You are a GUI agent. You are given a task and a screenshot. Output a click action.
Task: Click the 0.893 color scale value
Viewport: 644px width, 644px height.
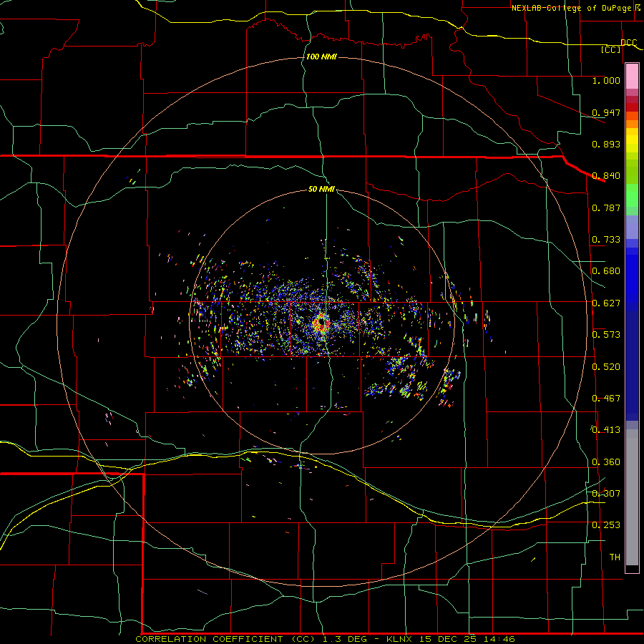point(606,144)
